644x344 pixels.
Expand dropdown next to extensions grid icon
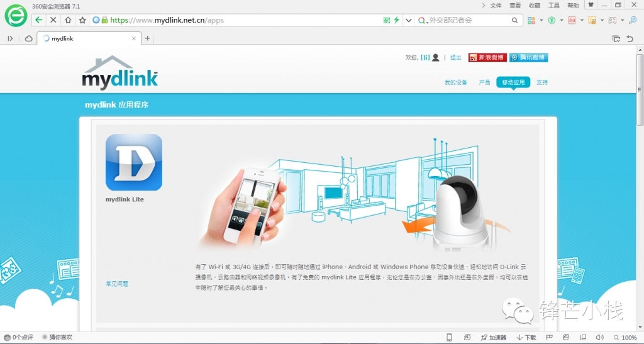coord(541,20)
